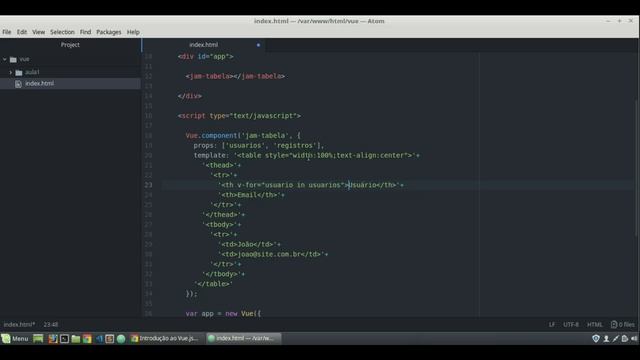Click the volume speaker tray icon

634,338
